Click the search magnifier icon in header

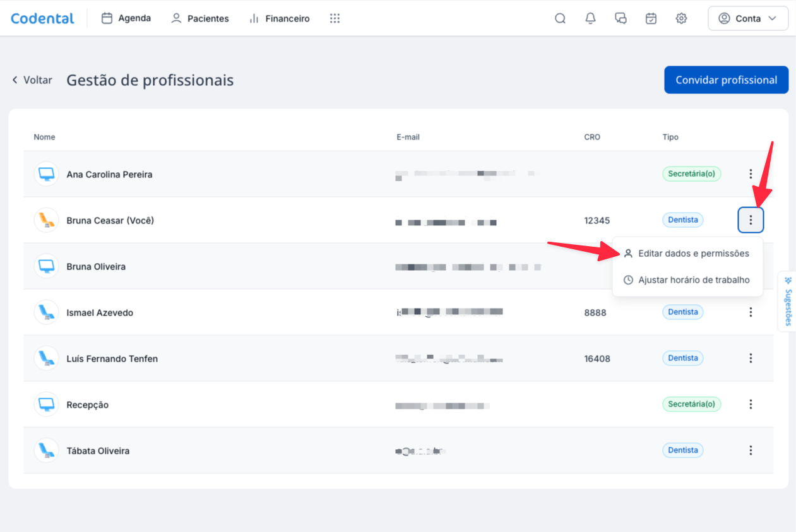pyautogui.click(x=560, y=18)
